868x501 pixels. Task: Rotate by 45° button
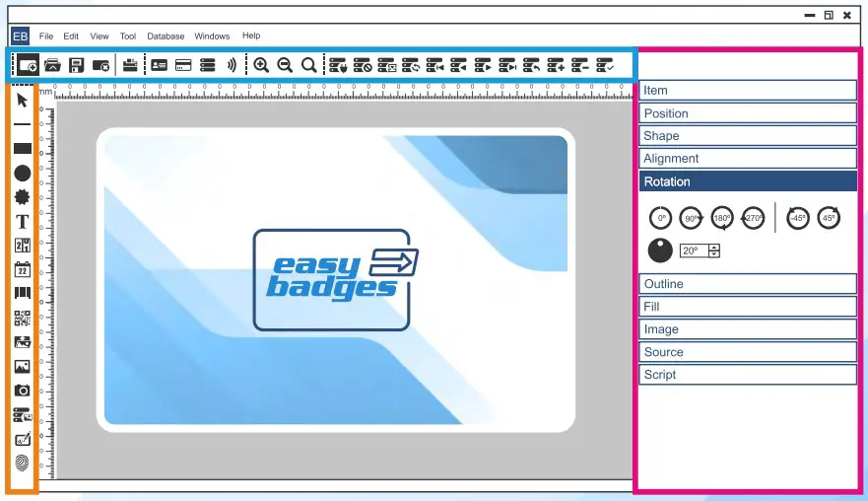click(x=829, y=218)
